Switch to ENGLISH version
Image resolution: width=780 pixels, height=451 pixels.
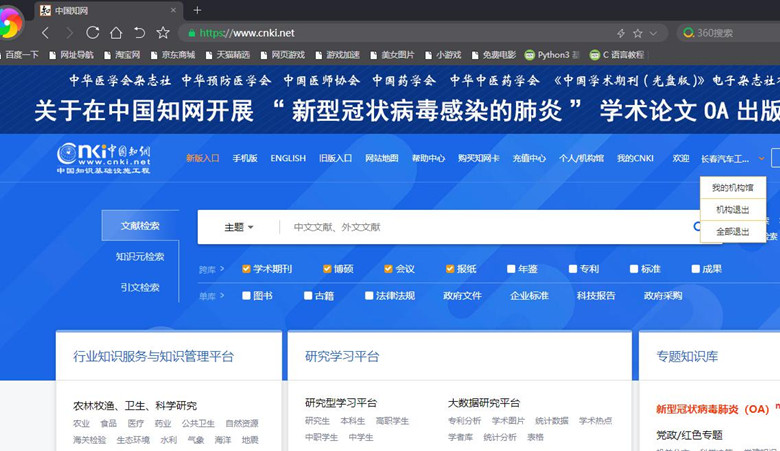pos(288,158)
